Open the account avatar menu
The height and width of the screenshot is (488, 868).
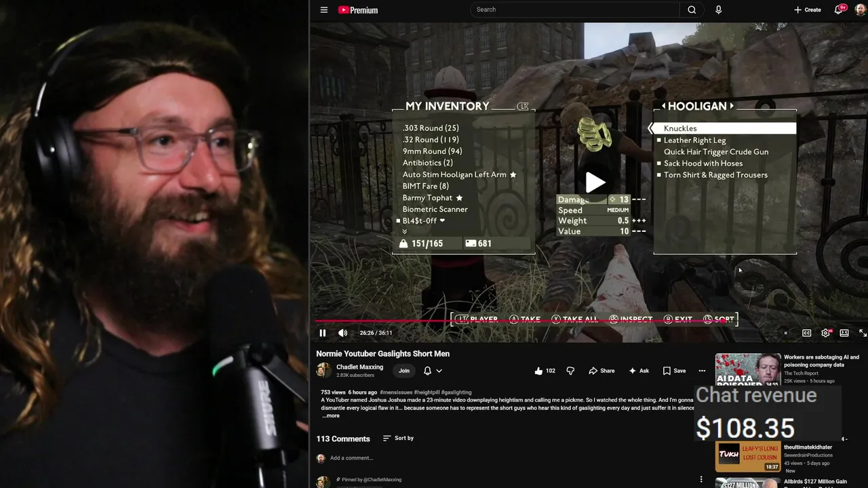point(860,9)
